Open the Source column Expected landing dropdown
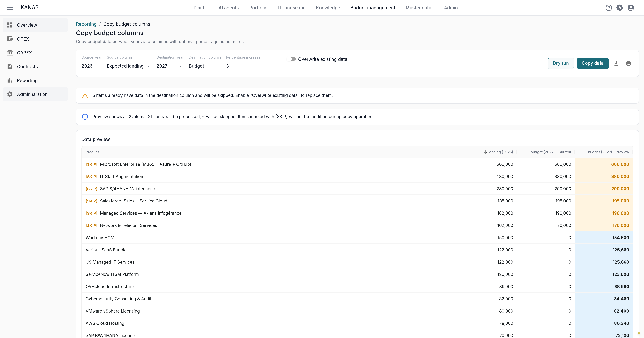 coord(129,66)
